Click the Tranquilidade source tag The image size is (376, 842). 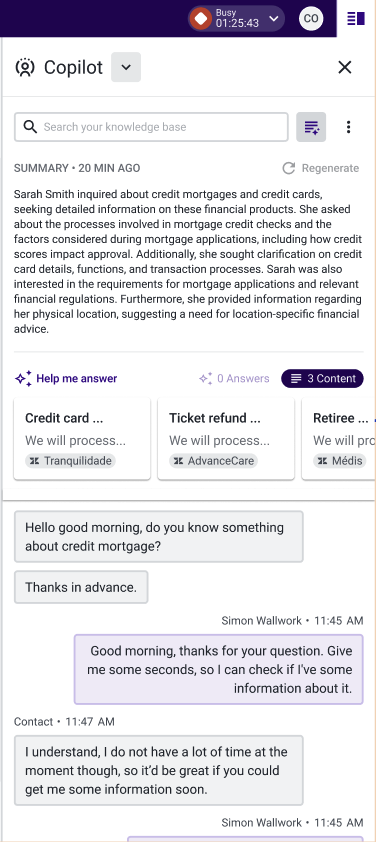[x=70, y=461]
